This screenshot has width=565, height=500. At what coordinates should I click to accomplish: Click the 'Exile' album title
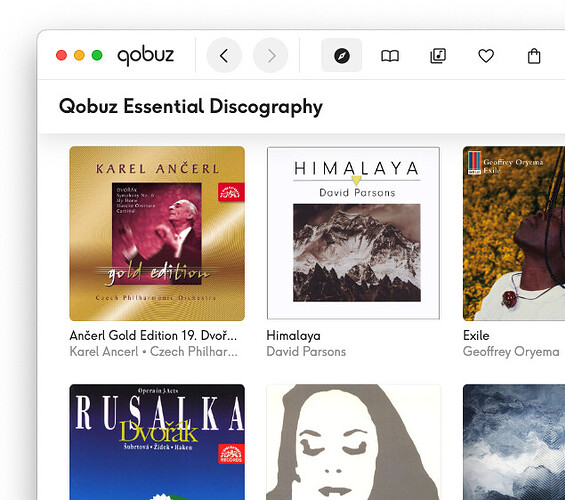pyautogui.click(x=476, y=335)
